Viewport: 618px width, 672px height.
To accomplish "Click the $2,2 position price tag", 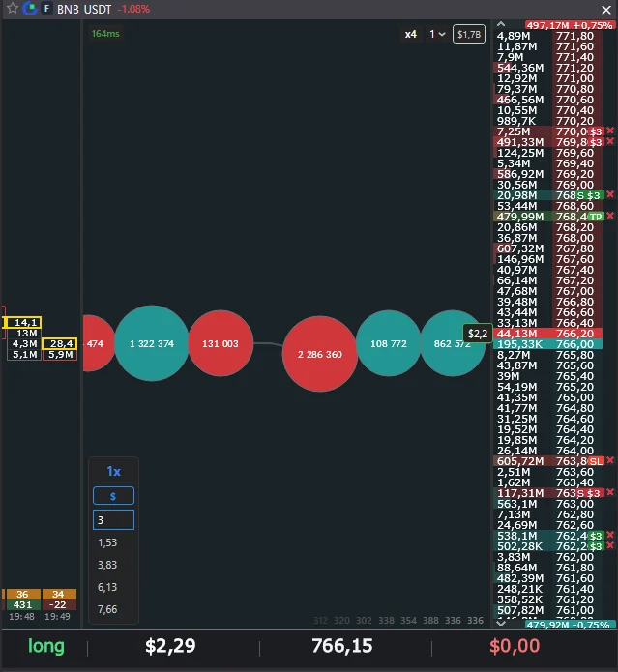I will [478, 334].
